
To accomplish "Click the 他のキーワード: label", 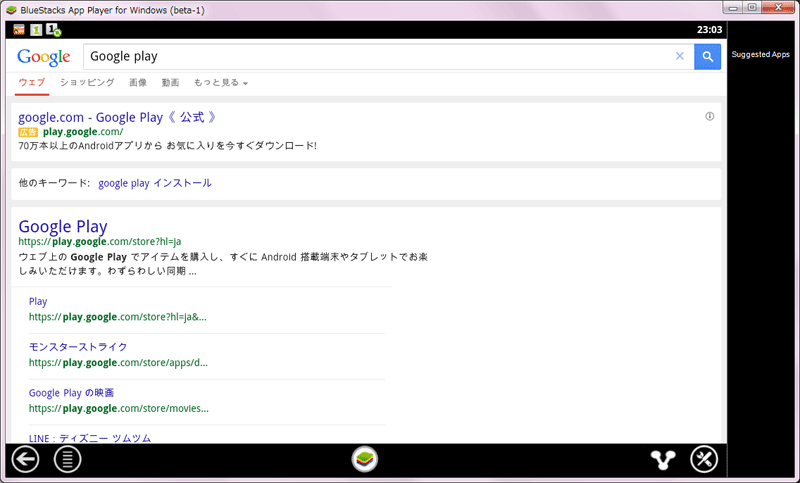I will pos(54,183).
